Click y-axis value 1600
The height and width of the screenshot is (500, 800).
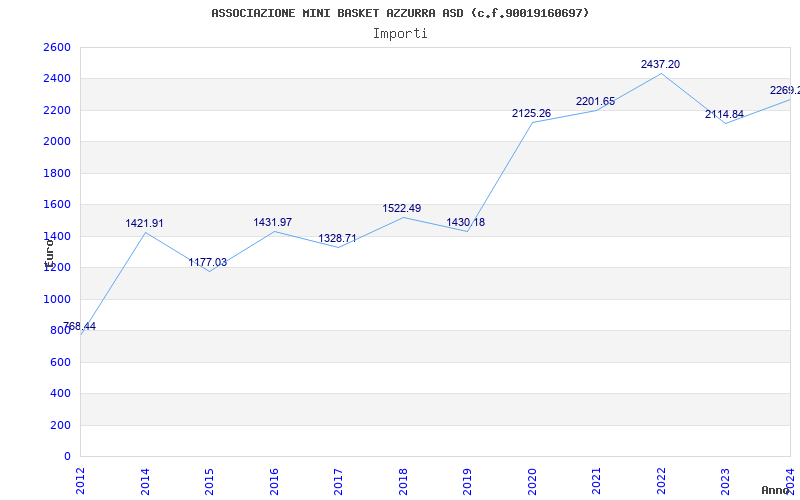57,205
